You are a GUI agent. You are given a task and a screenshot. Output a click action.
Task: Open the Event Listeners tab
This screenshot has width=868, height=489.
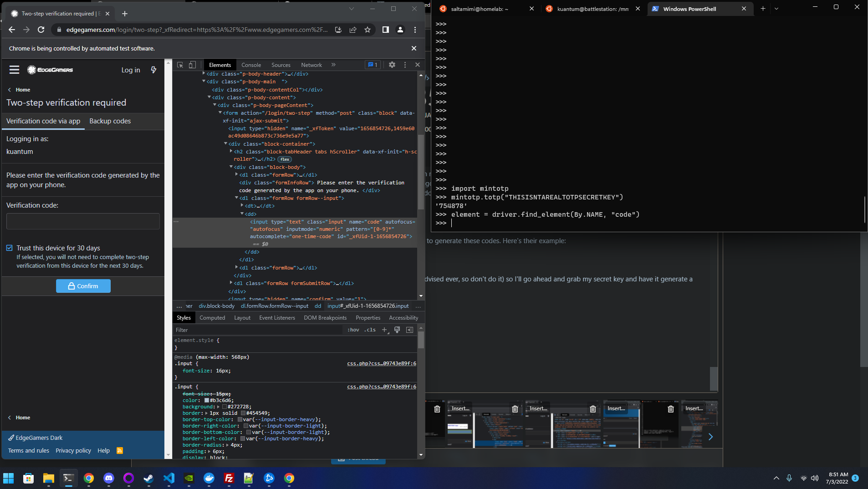pos(277,318)
